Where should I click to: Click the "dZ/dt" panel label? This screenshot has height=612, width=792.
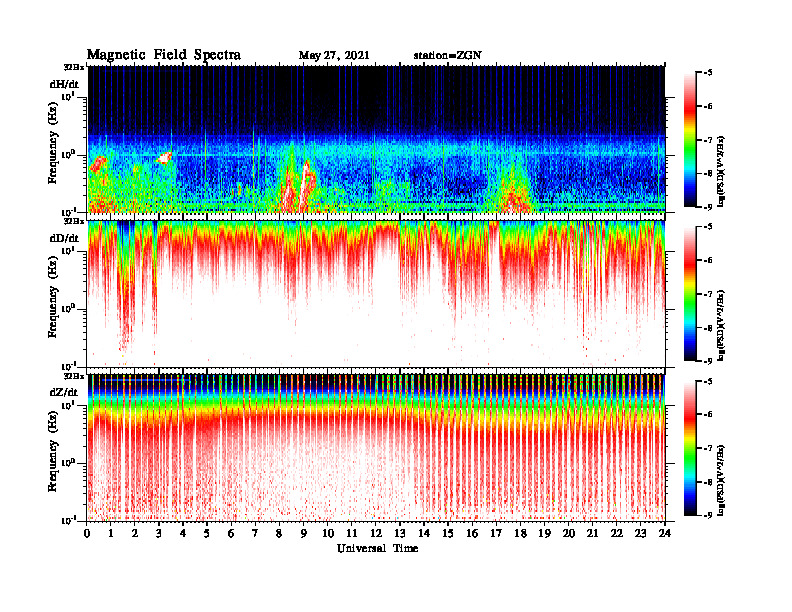[64, 392]
